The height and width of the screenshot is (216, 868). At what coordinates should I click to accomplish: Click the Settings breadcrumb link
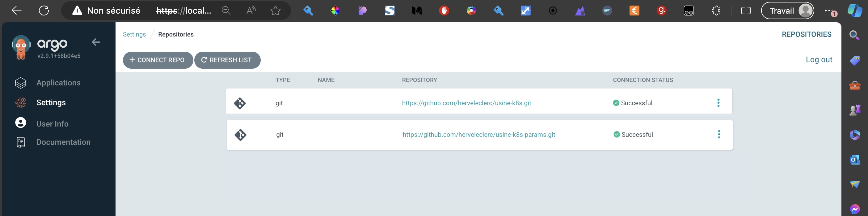pos(134,34)
